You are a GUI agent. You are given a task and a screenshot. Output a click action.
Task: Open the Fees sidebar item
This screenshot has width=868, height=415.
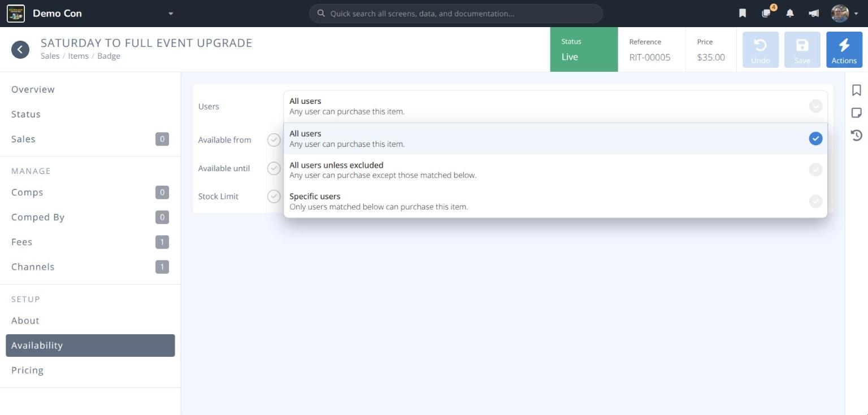pos(90,242)
